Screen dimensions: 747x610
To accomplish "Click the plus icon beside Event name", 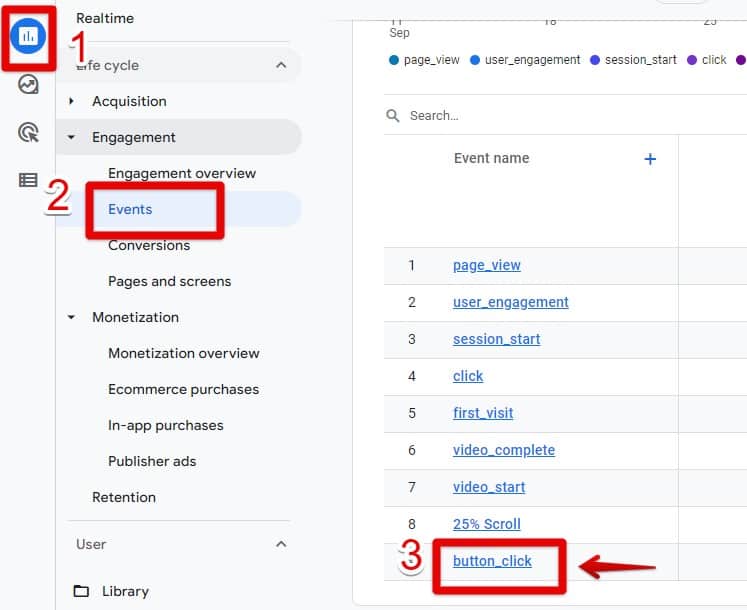I will point(650,159).
